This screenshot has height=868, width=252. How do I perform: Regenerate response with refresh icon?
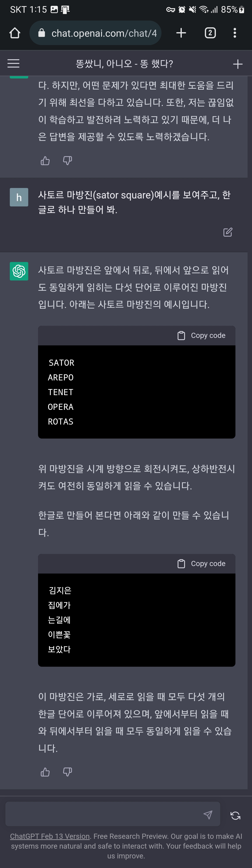coord(235,815)
